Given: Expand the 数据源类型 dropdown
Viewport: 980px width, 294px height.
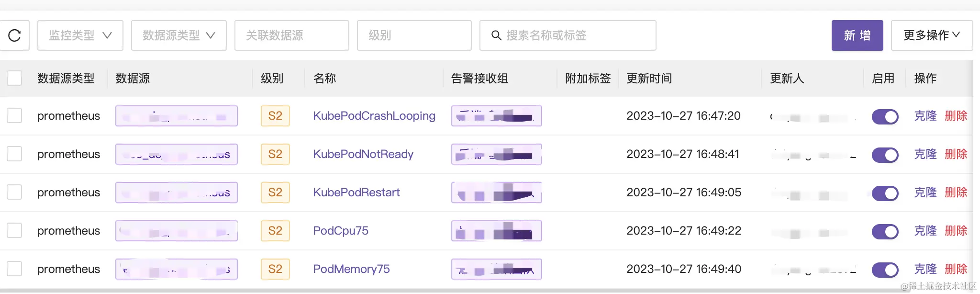Looking at the screenshot, I should coord(178,35).
